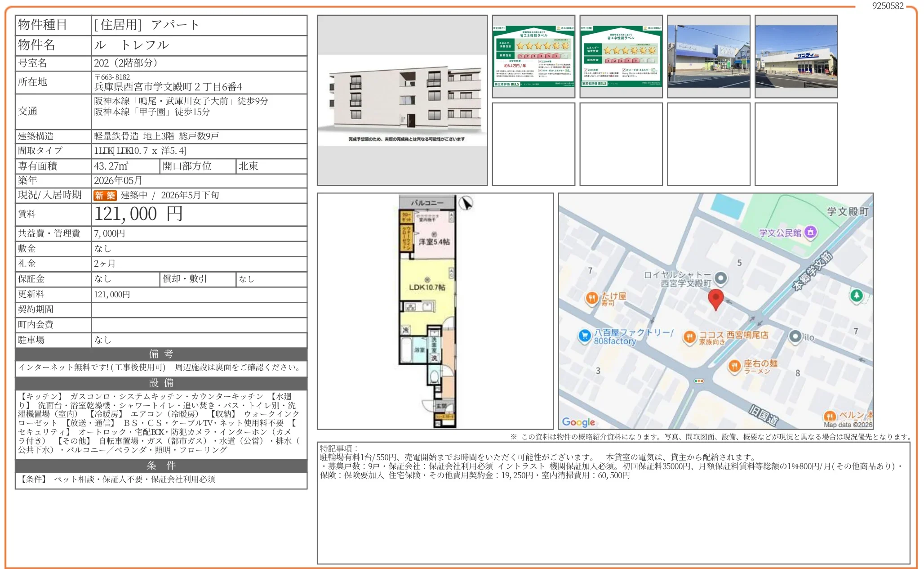Click the 座右の麺 ramen restaurant icon
Screen dimensions: 924x569
734,366
